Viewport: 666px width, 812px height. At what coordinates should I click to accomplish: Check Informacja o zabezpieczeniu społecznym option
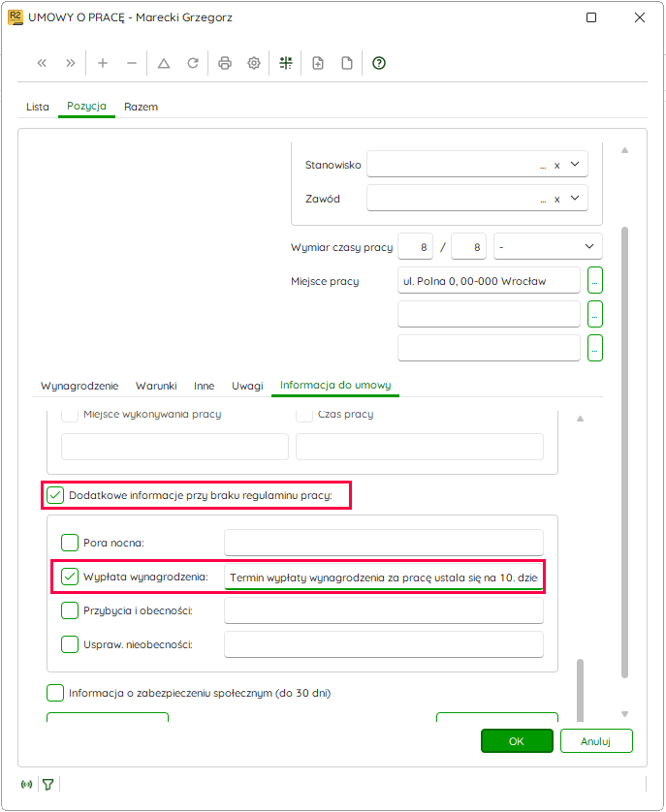point(55,693)
